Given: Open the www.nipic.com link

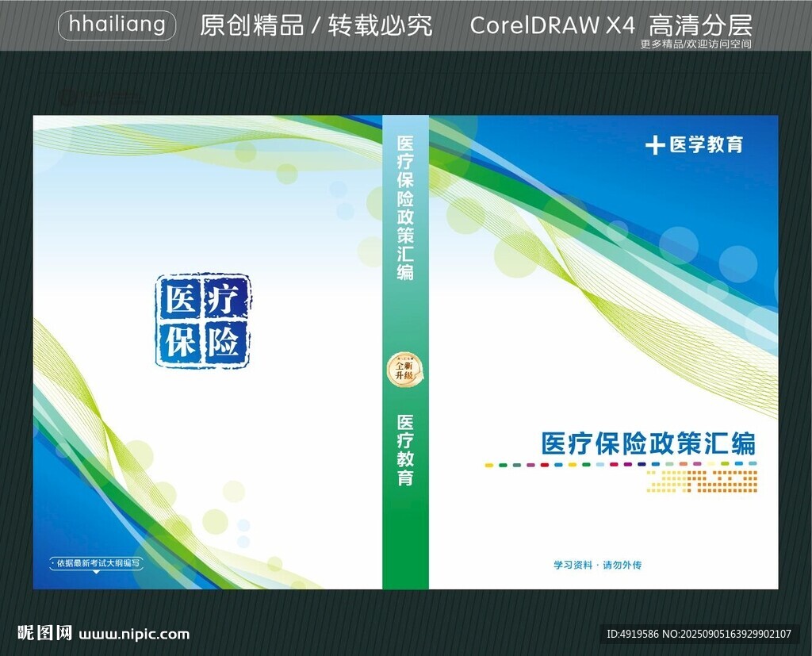Looking at the screenshot, I should click(x=134, y=635).
